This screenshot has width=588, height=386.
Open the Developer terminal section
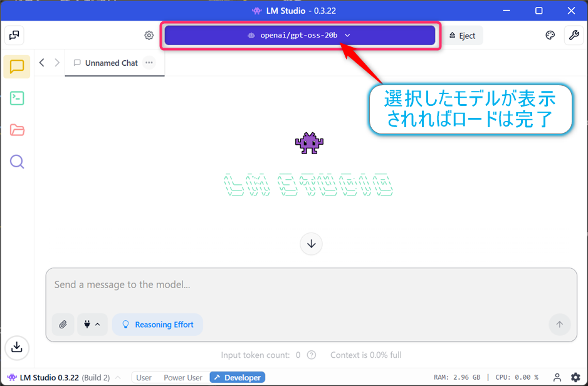(17, 98)
